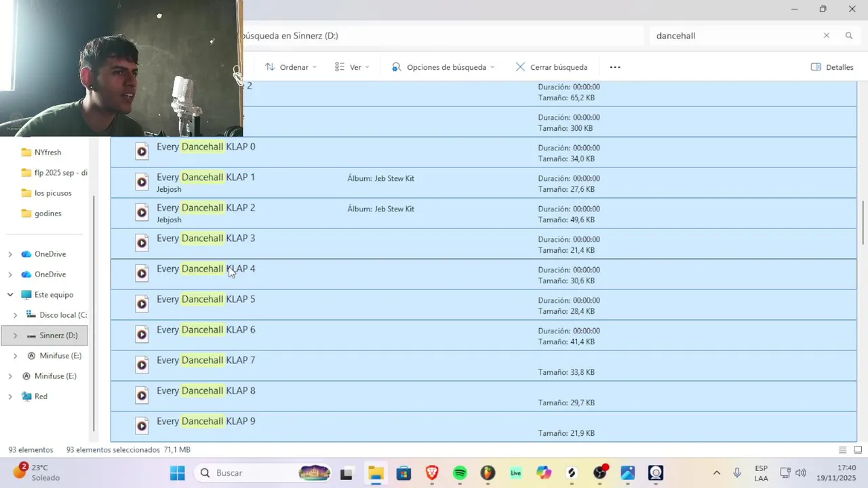Open the Opciones de búsqueda dropdown
The image size is (868, 488).
(x=443, y=67)
